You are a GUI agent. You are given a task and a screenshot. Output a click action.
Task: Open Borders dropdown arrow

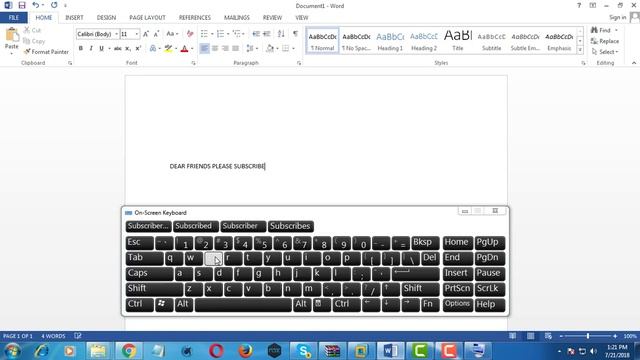click(x=293, y=49)
